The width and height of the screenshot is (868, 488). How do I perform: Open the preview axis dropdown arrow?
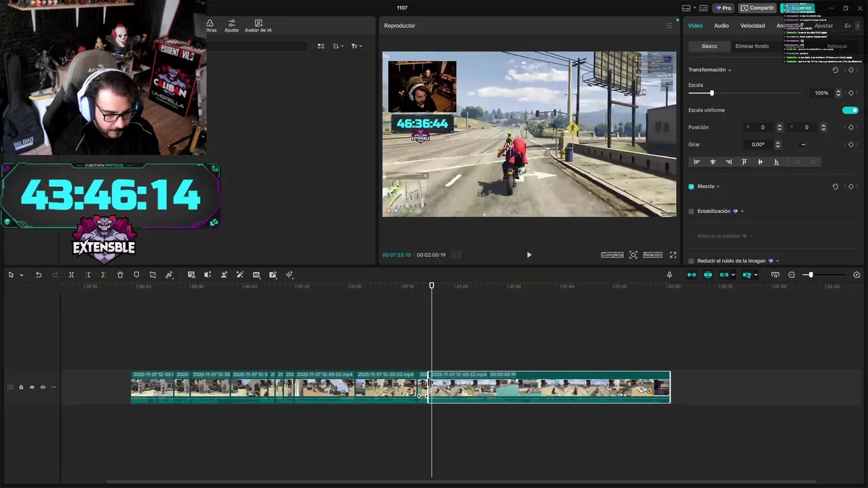pos(755,275)
